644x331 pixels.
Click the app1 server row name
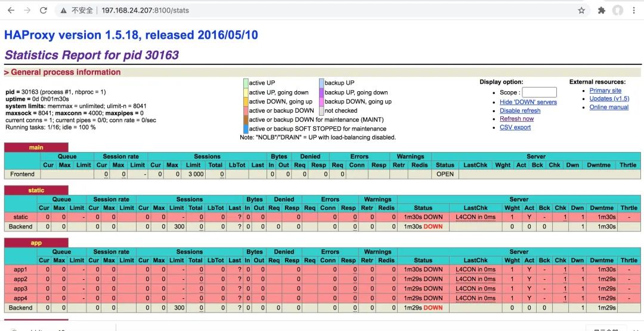point(20,270)
